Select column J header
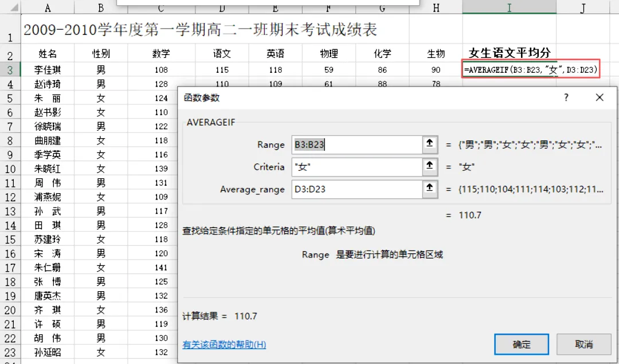Viewport: 619px width, 364px height. [583, 8]
